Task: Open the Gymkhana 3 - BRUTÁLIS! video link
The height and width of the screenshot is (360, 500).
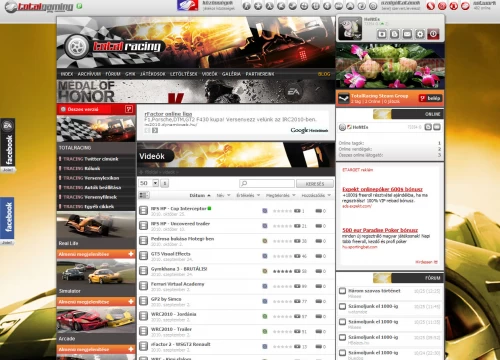Action: click(179, 269)
